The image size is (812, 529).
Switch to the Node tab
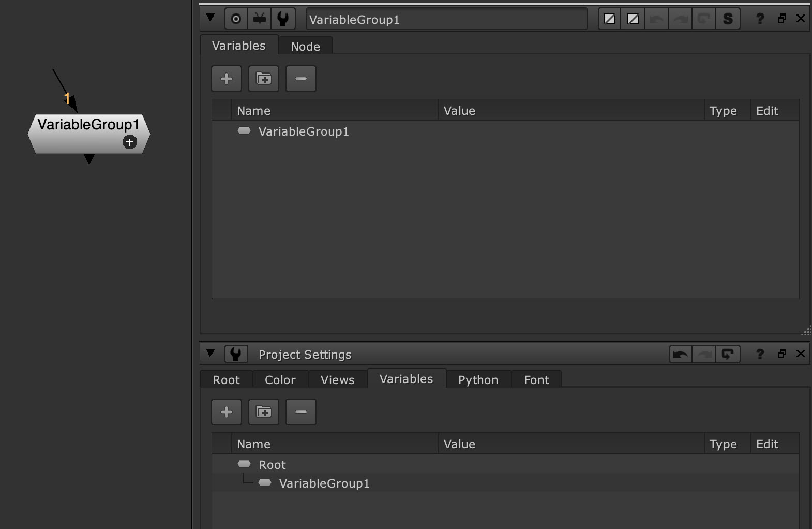click(305, 47)
